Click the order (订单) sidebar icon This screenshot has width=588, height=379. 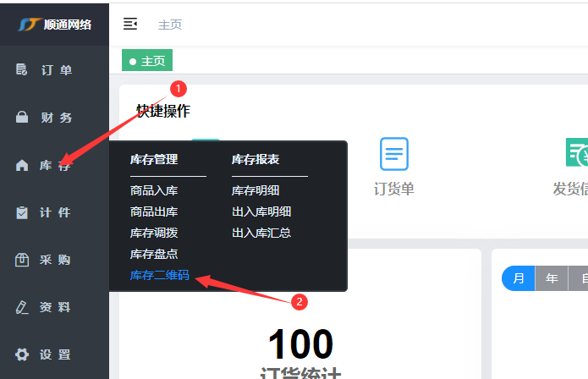tap(23, 70)
